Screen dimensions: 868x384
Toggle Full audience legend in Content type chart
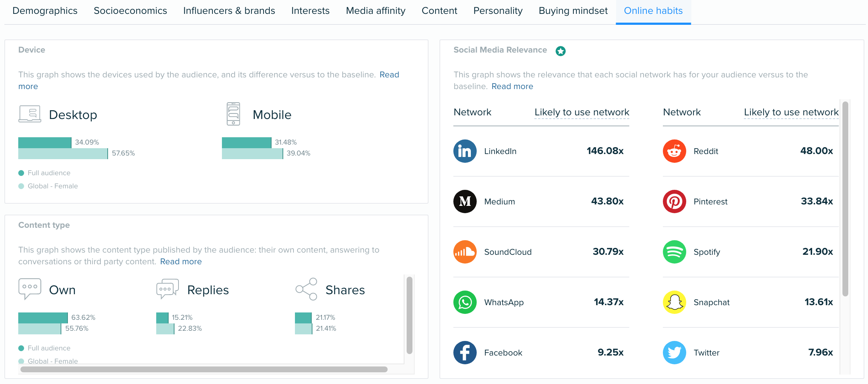pyautogui.click(x=22, y=348)
